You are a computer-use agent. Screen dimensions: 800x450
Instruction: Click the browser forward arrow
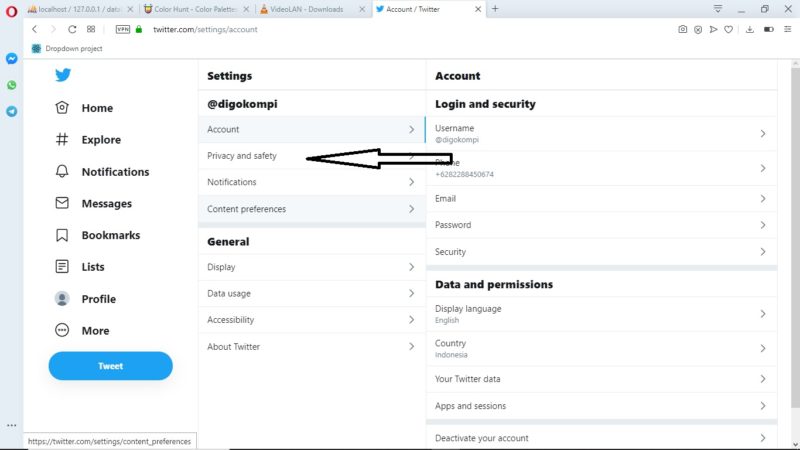53,29
